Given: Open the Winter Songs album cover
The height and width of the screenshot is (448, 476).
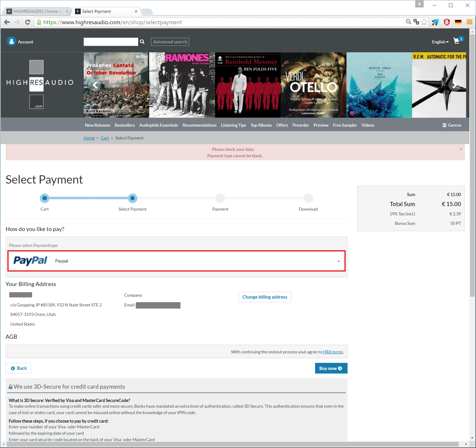Looking at the screenshot, I should (379, 85).
